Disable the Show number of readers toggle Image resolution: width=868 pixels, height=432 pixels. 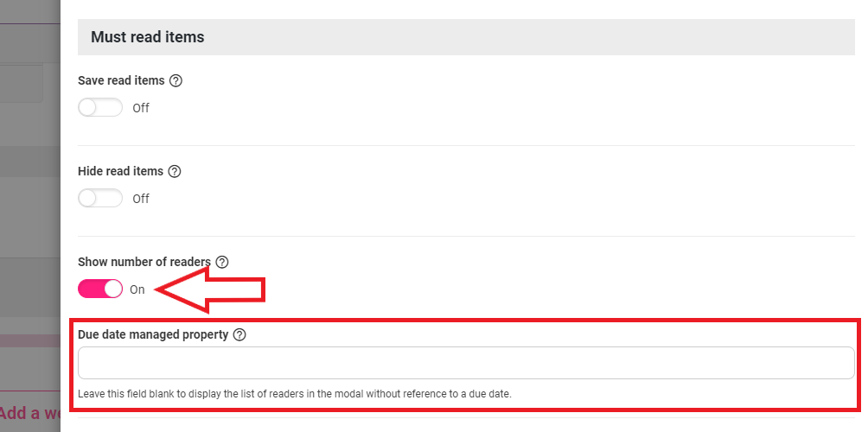(100, 289)
